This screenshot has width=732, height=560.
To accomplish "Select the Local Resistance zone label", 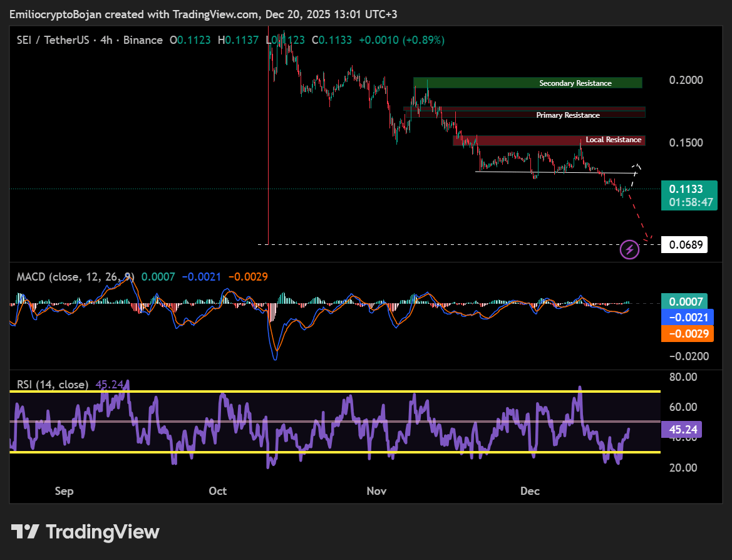I will 613,140.
